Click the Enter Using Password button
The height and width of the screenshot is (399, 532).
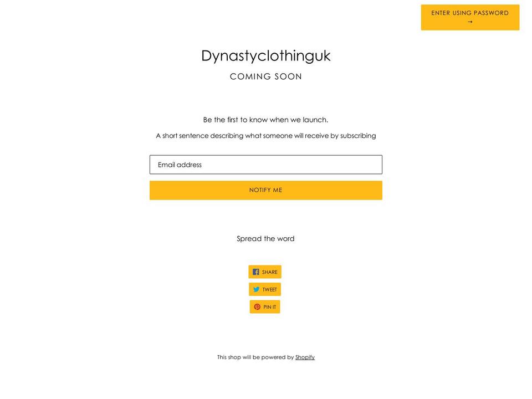coord(470,17)
